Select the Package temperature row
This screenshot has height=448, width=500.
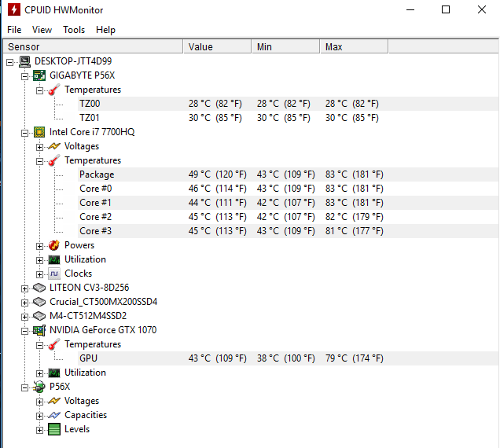289,174
